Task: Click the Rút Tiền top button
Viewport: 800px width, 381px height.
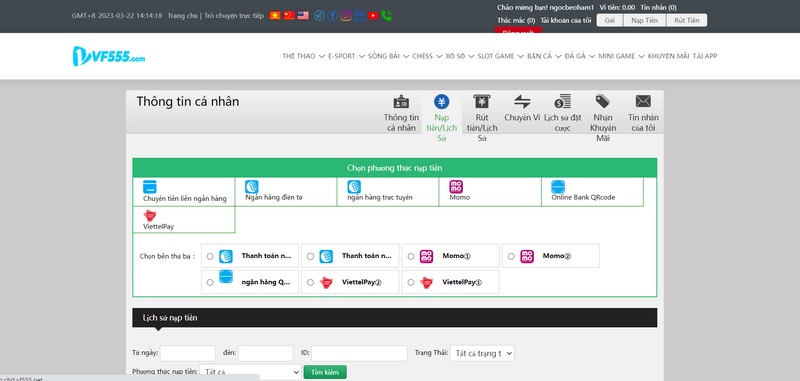Action: coord(686,20)
